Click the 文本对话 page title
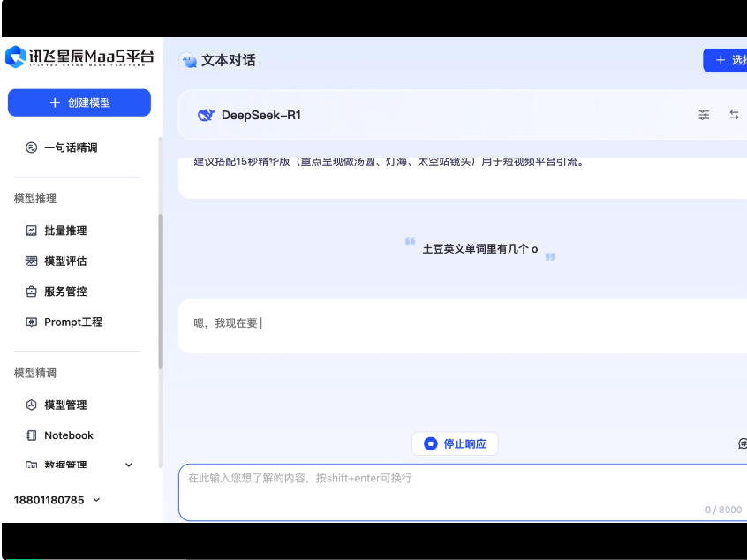Screen dimensions: 747x560 pos(228,61)
